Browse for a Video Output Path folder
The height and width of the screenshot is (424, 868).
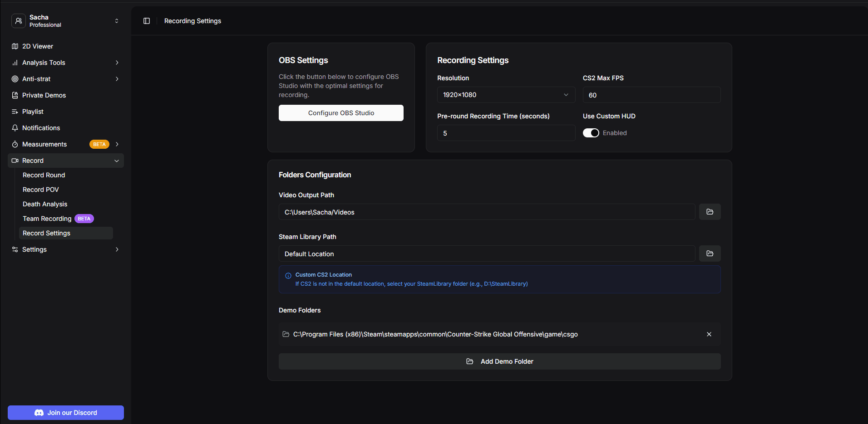710,212
